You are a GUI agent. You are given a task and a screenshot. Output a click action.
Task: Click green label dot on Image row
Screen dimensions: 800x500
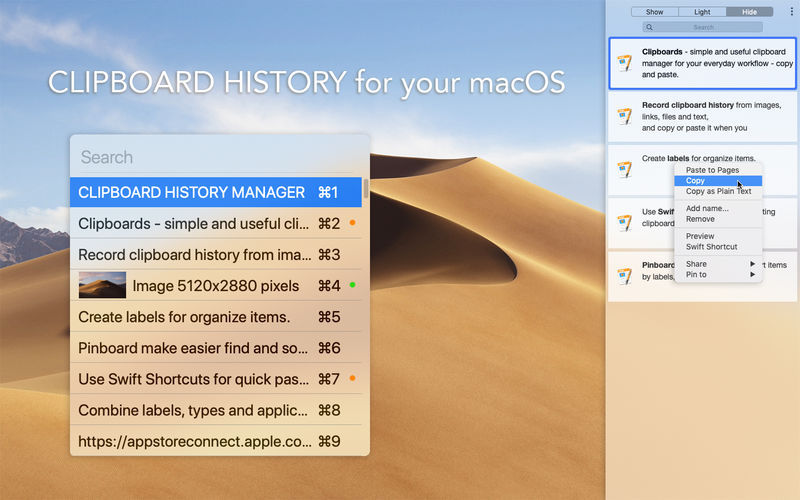point(352,285)
